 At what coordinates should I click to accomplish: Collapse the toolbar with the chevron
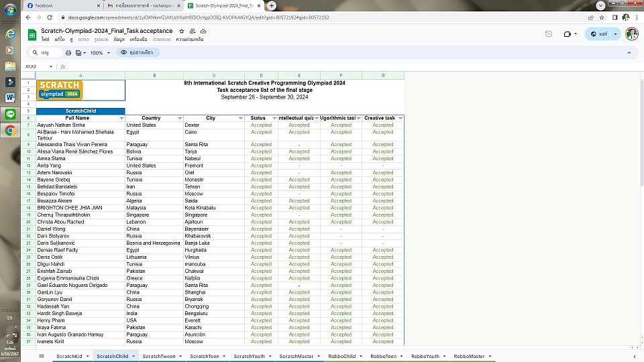point(629,52)
